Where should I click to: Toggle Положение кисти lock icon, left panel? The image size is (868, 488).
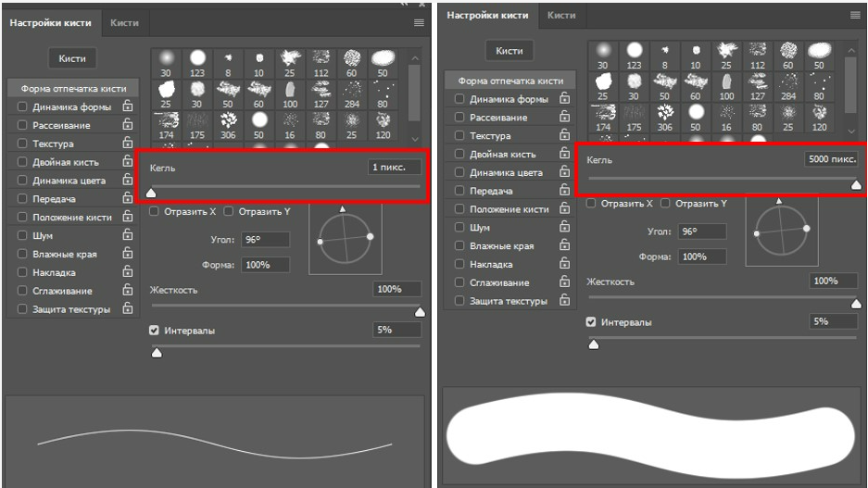tap(127, 216)
